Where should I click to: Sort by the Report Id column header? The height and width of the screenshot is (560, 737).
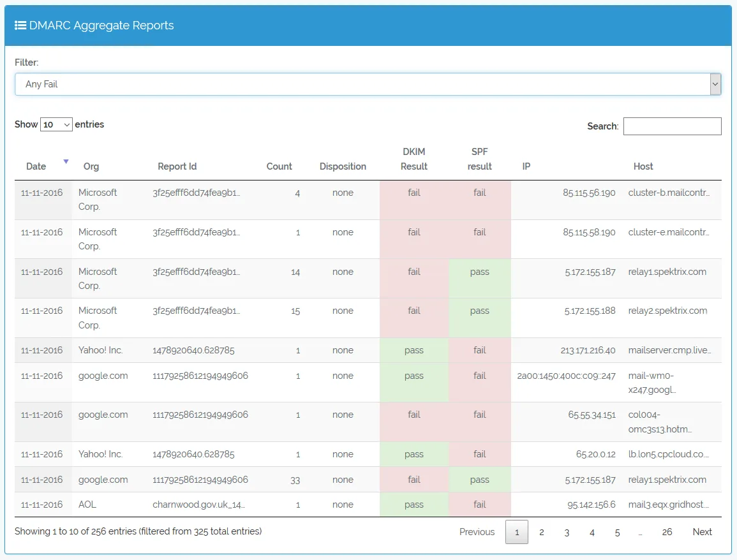pyautogui.click(x=177, y=166)
